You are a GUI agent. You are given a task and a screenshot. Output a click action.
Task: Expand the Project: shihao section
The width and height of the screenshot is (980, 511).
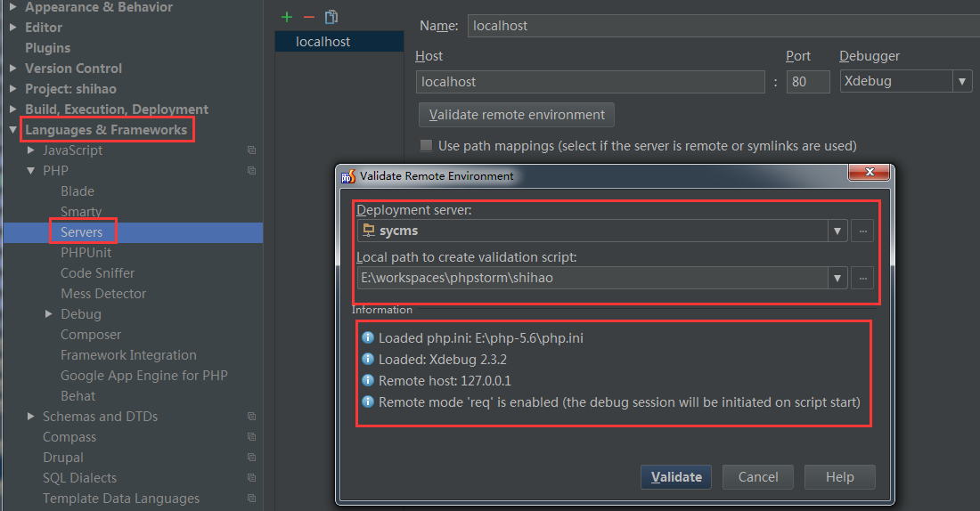tap(12, 89)
